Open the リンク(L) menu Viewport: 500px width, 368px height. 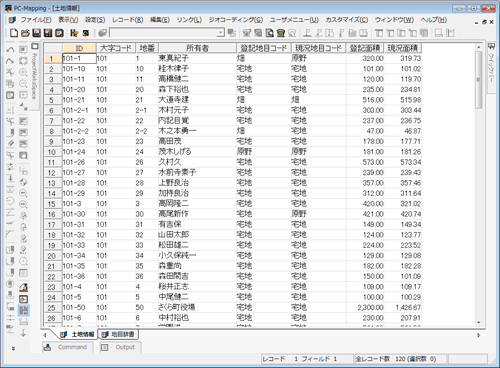pyautogui.click(x=189, y=20)
